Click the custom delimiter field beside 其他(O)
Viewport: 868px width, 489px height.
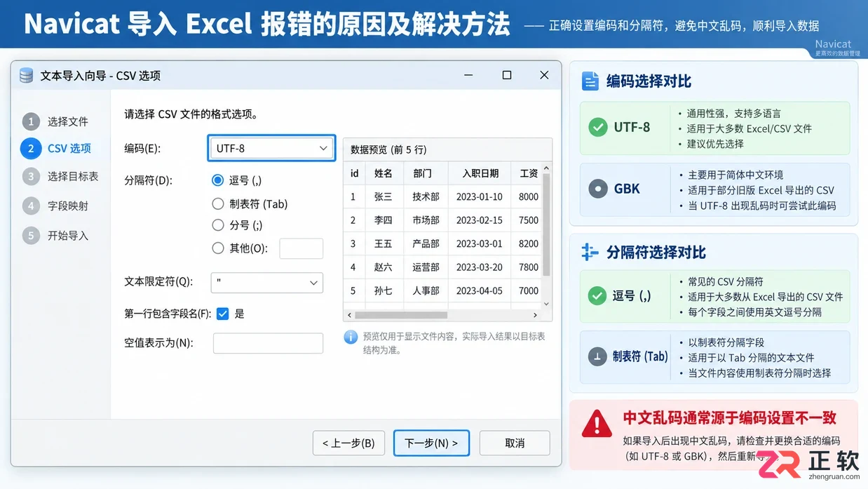click(x=301, y=248)
